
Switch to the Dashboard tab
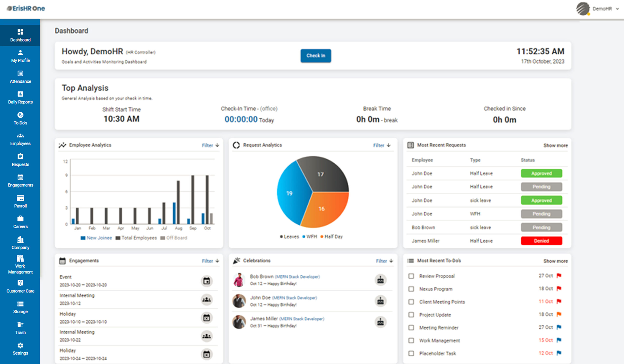(x=20, y=35)
